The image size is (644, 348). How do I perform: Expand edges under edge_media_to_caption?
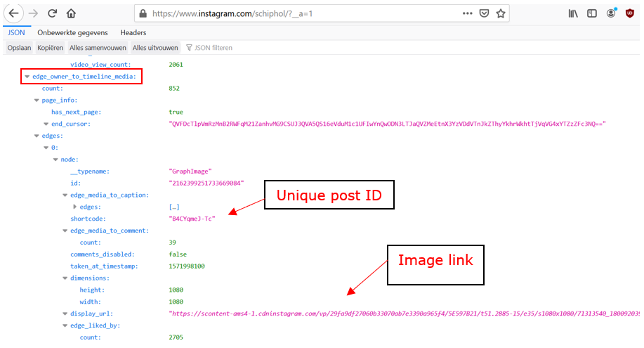[x=74, y=207]
